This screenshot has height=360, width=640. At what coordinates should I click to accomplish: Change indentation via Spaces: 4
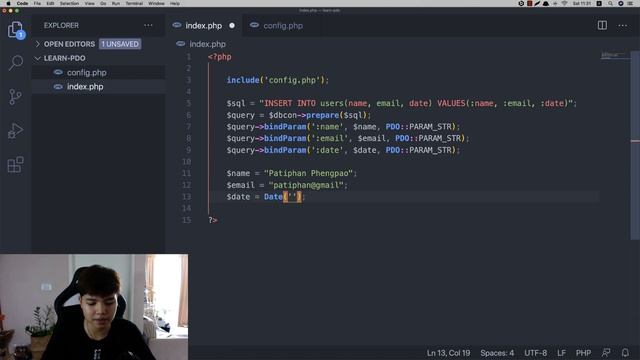497,353
